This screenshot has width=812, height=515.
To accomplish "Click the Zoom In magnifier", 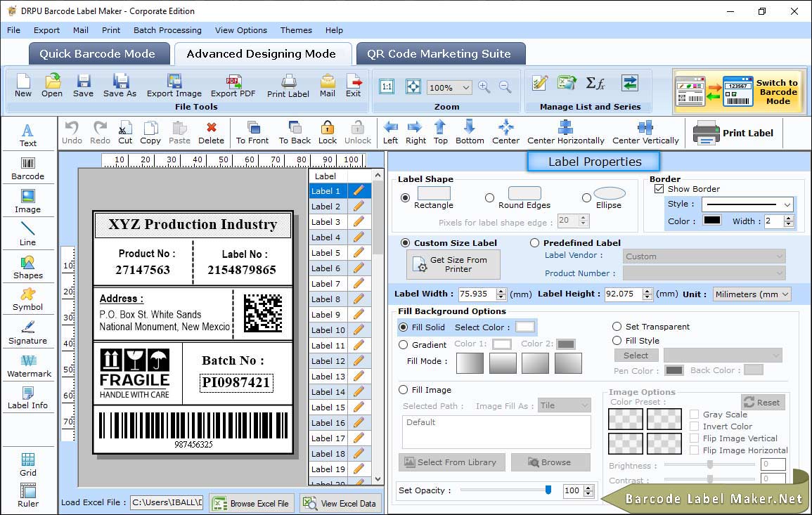I will (x=484, y=87).
